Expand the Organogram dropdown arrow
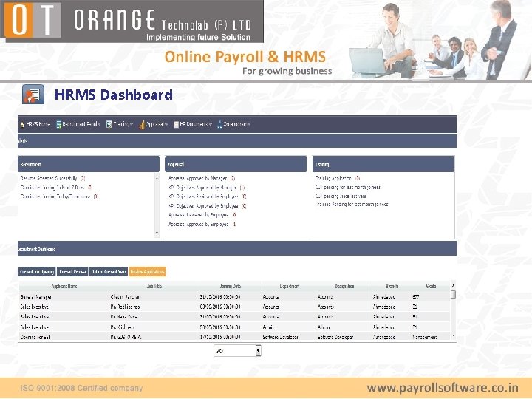 (250, 125)
